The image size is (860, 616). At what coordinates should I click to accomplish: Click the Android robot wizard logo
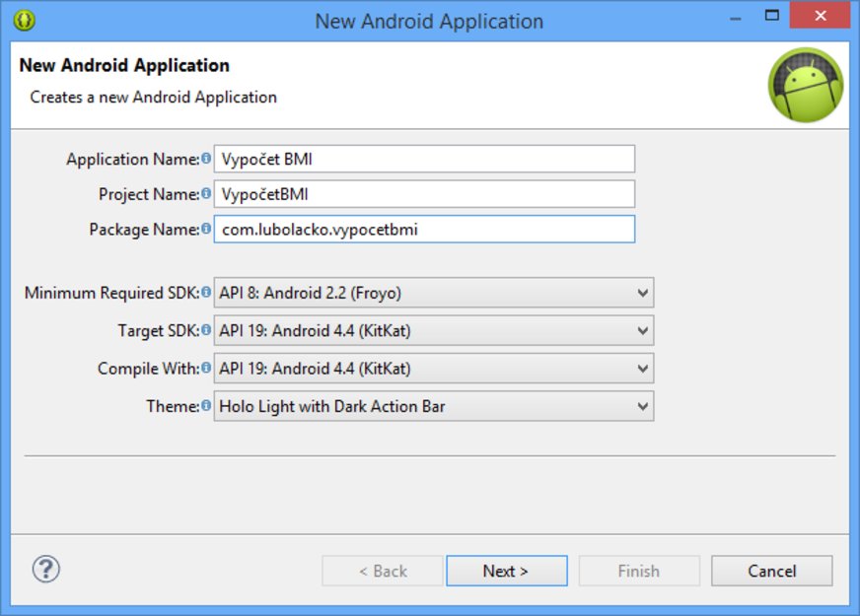coord(806,86)
